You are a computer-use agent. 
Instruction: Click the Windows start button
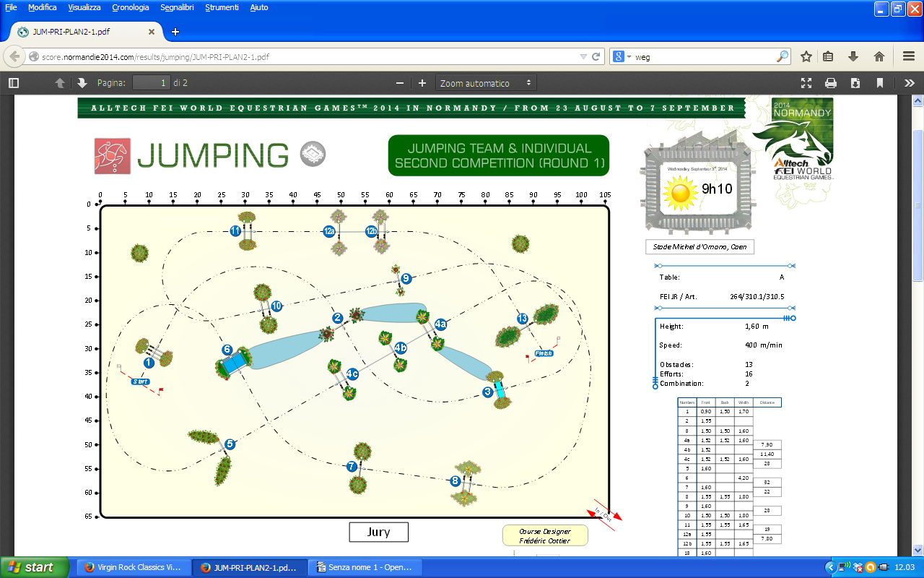(x=35, y=567)
